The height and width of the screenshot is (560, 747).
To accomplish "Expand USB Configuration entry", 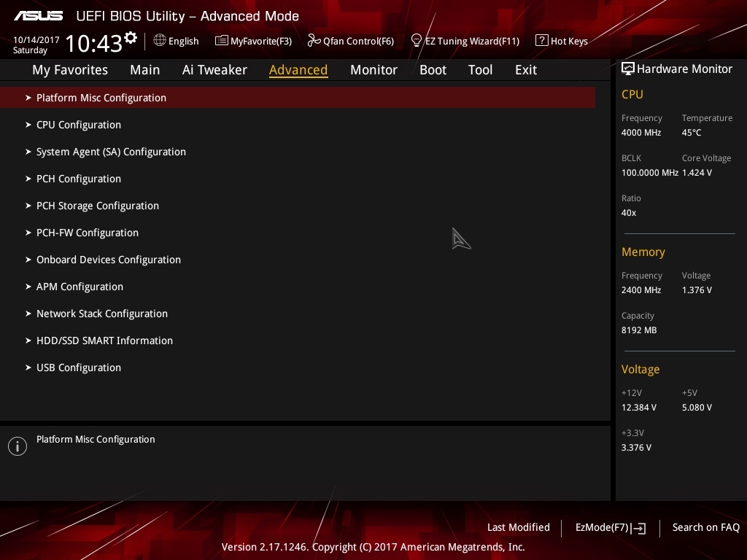I will (x=298, y=367).
